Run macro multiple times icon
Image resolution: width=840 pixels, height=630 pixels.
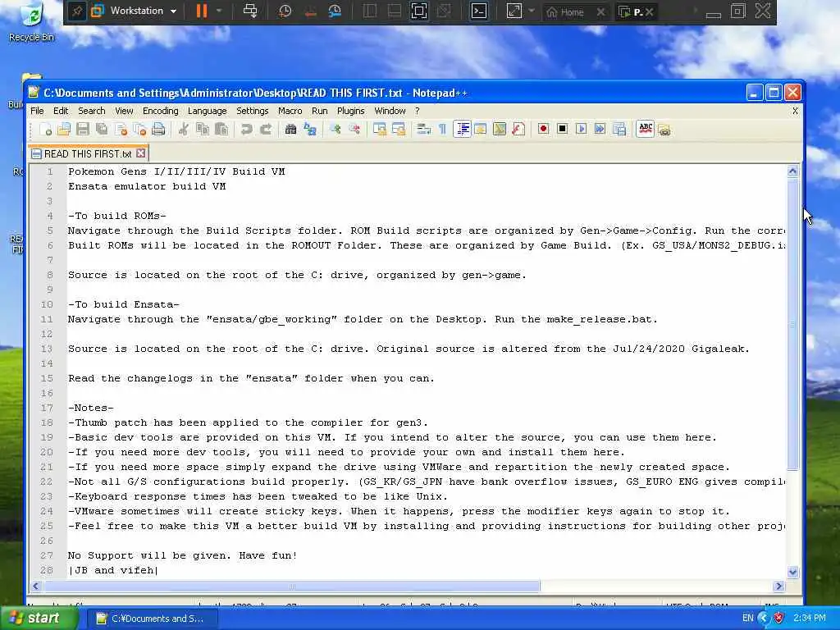coord(600,129)
